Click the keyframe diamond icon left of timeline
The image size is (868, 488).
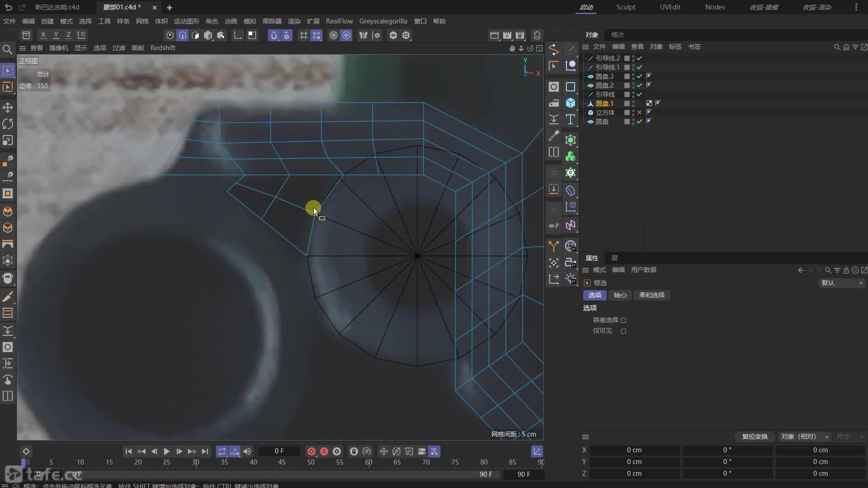point(26,451)
